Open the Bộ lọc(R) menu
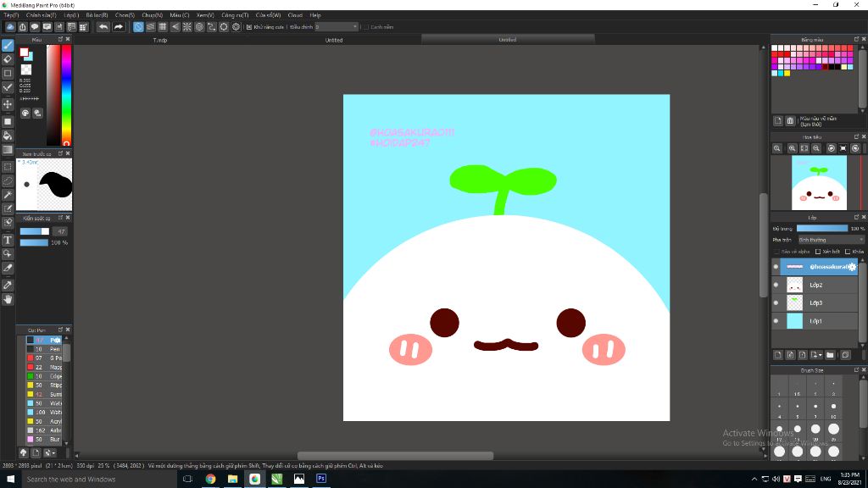The image size is (868, 488). click(x=97, y=15)
